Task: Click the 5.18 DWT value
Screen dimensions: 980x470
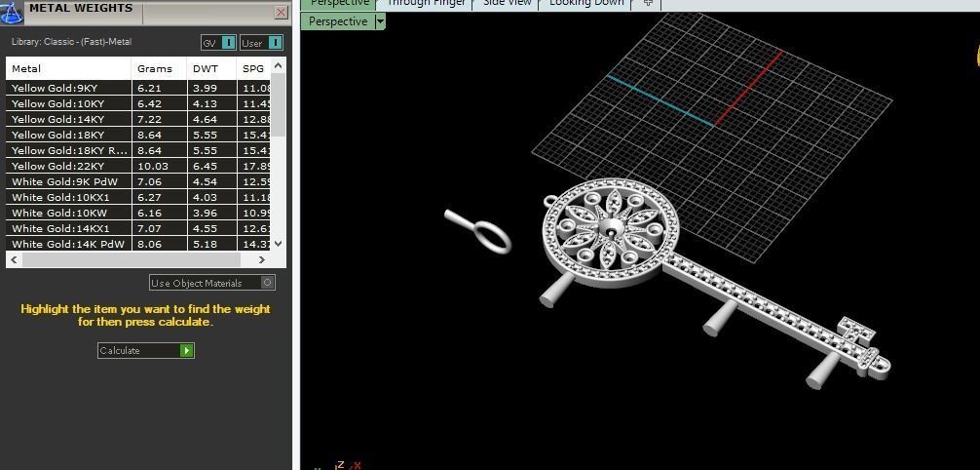Action: (x=205, y=244)
